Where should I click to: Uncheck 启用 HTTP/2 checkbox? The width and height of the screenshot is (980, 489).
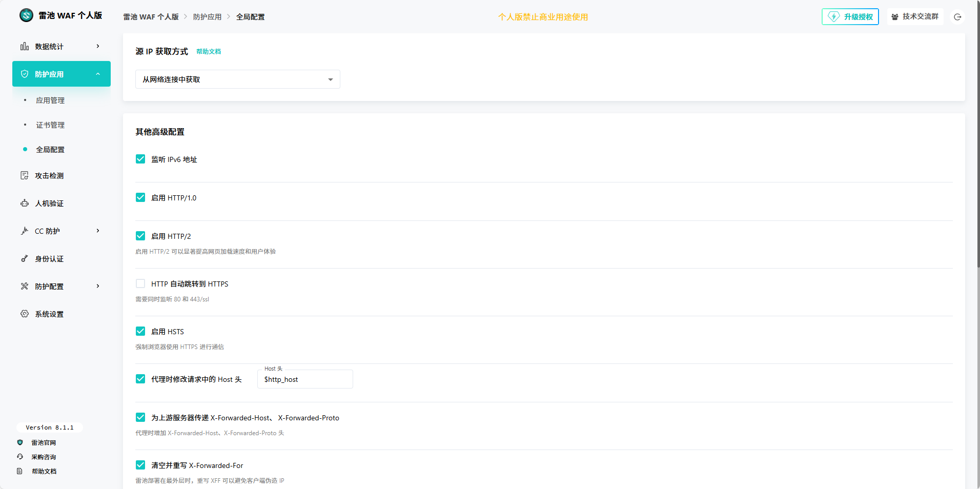tap(140, 236)
